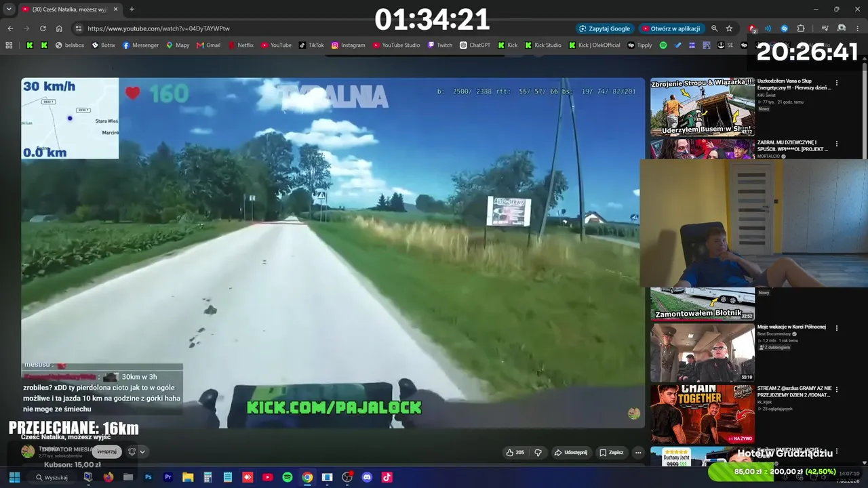Open the Kick Studio bookmark

tap(543, 45)
